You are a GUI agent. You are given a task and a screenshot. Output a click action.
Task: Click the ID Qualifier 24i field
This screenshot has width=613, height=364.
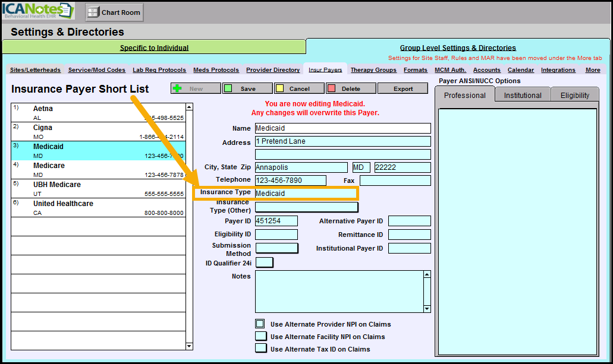264,262
